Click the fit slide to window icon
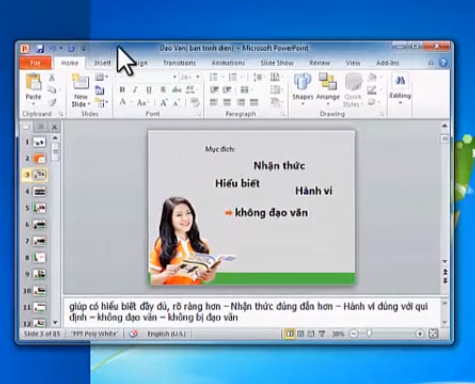This screenshot has width=475, height=384. tap(433, 333)
